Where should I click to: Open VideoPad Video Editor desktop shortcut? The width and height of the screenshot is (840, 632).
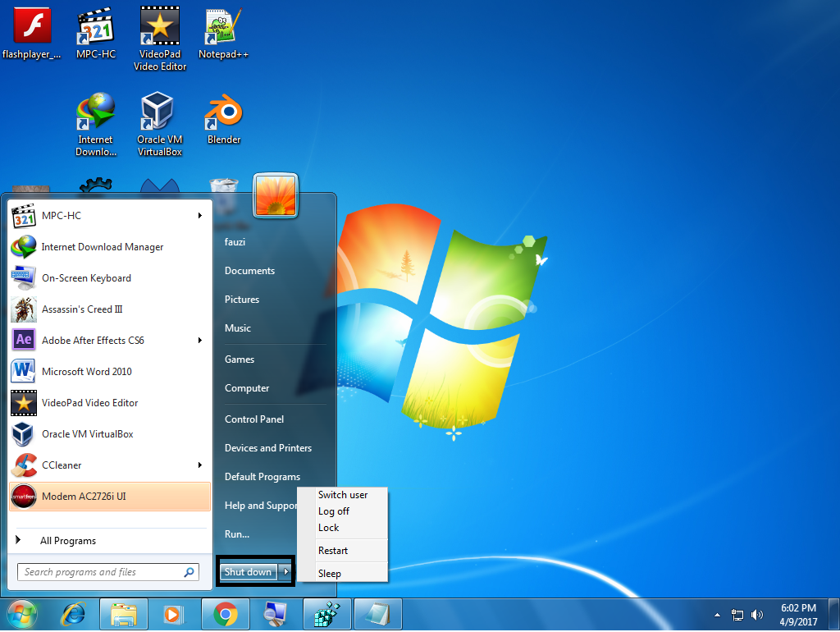coord(160,39)
